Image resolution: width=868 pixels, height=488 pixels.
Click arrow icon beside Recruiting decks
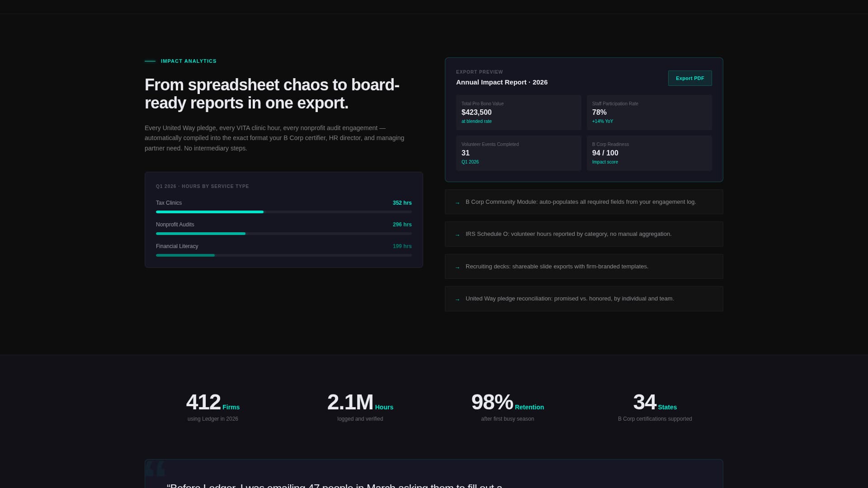(x=457, y=267)
